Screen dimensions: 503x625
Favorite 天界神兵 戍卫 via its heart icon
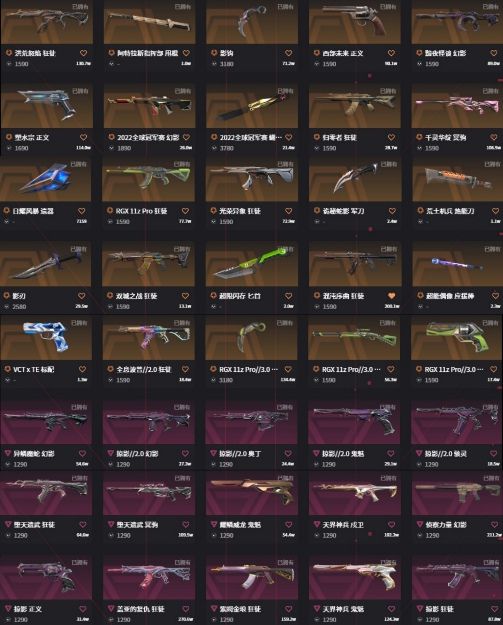391,525
